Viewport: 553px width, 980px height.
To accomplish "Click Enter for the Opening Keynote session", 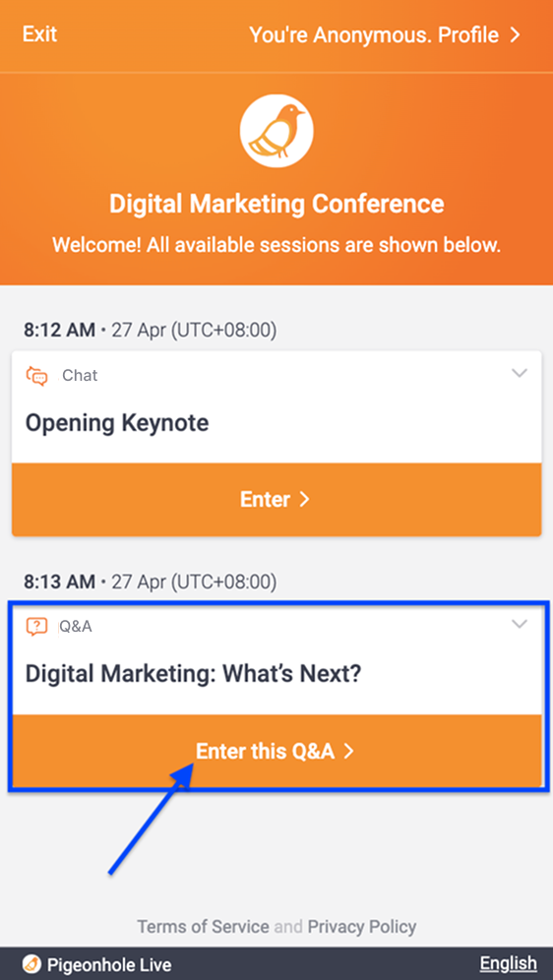I will tap(276, 500).
